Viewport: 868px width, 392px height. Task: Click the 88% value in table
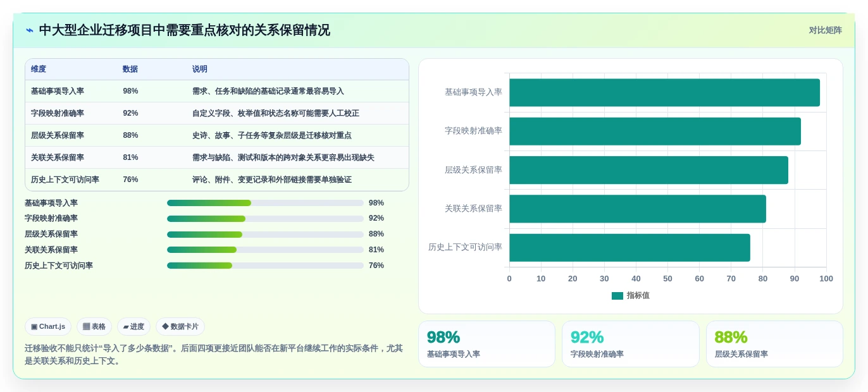(130, 135)
